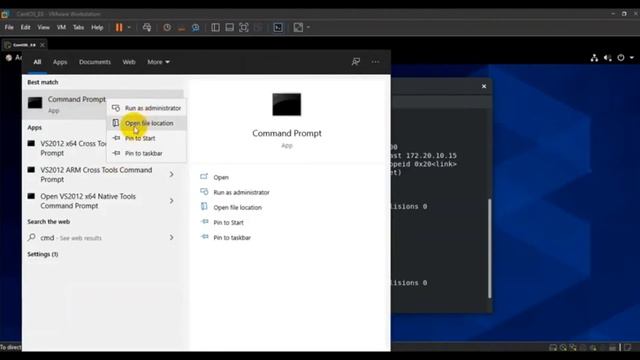This screenshot has height=360, width=640.
Task: Expand arrow for VS2012 x64 Native Tools
Action: [171, 201]
